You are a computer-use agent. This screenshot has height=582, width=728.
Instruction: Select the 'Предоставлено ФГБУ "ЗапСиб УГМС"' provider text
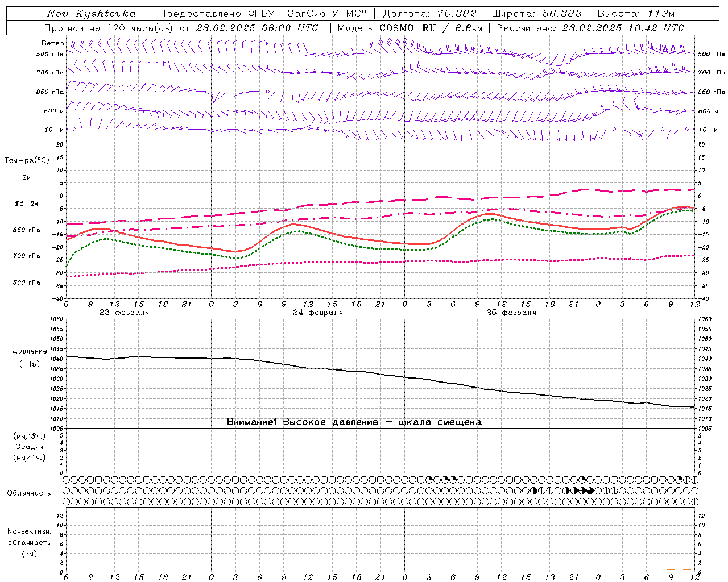(263, 14)
